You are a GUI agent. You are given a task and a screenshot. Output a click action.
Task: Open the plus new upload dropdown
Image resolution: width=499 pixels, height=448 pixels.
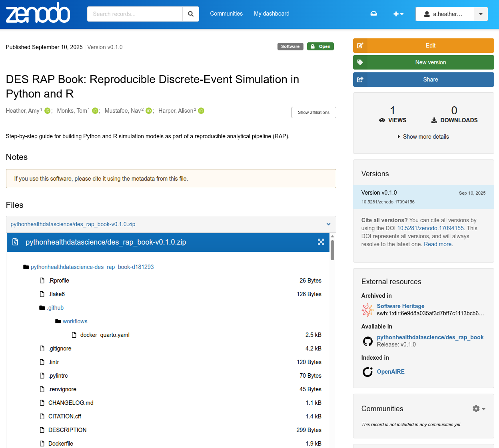pyautogui.click(x=398, y=14)
